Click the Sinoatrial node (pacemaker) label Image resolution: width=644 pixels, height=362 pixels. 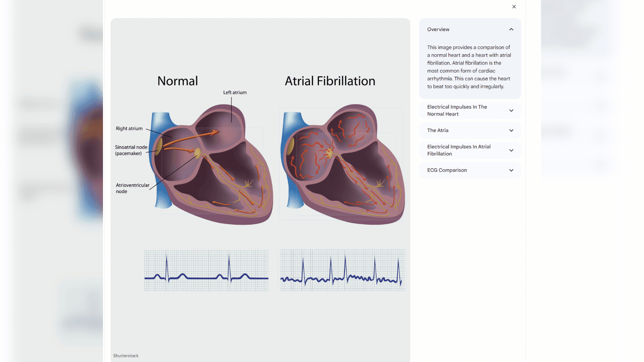coord(131,150)
